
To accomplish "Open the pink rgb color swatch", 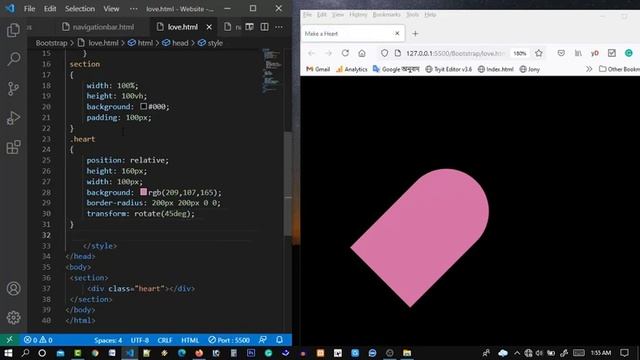I will click(x=143, y=192).
